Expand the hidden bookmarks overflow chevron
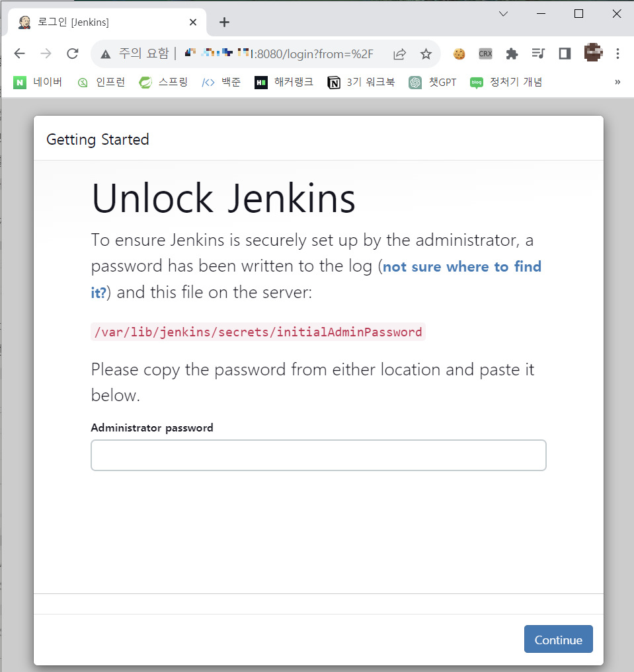Screen dimensions: 634x672 (617, 82)
